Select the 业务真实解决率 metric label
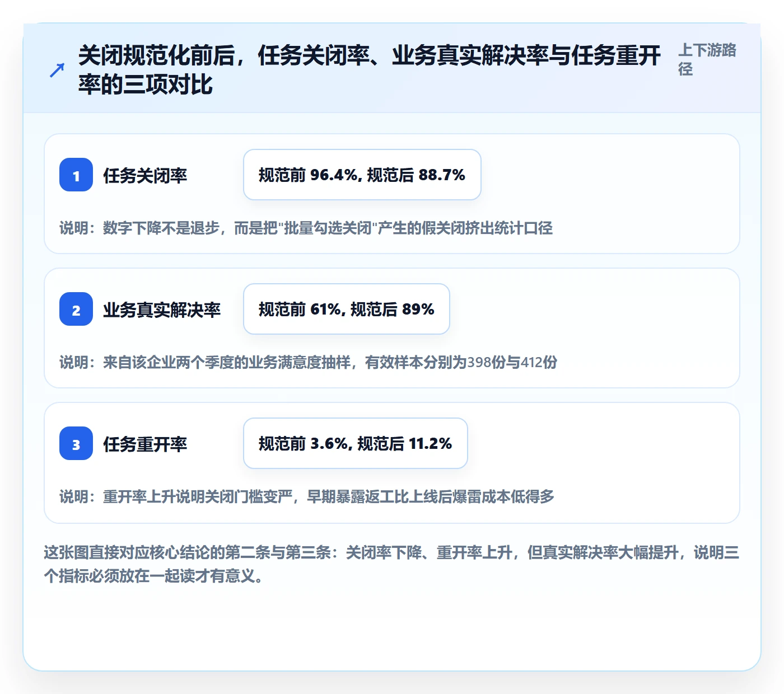 [x=162, y=310]
